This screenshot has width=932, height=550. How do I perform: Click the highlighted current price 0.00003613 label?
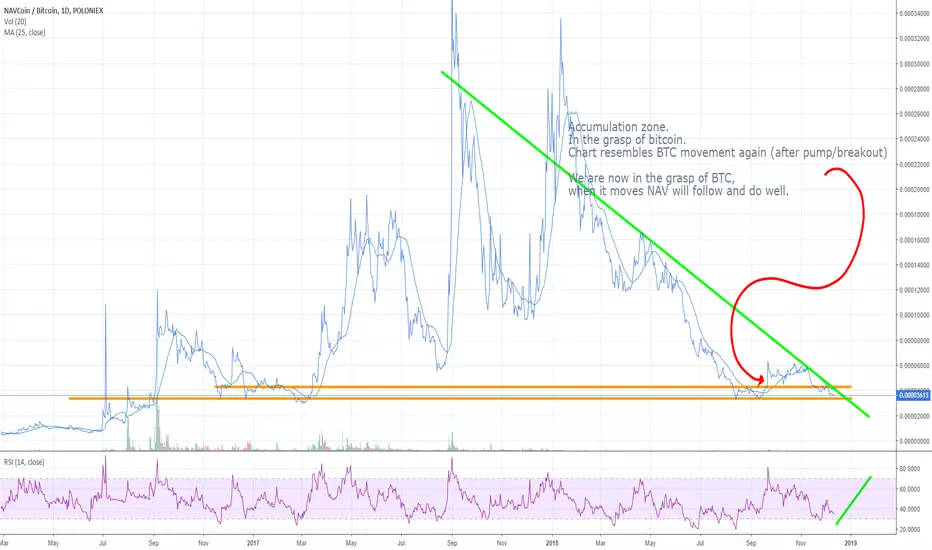[x=914, y=395]
